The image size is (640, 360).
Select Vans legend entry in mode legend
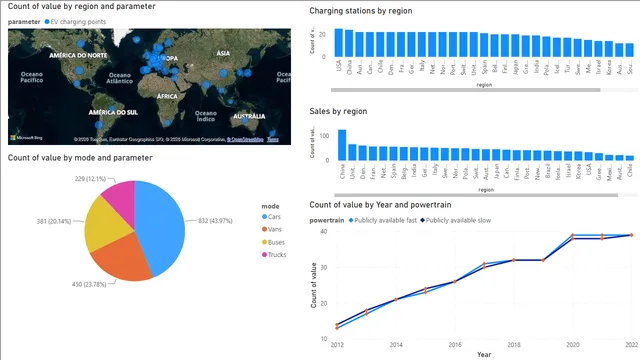272,229
